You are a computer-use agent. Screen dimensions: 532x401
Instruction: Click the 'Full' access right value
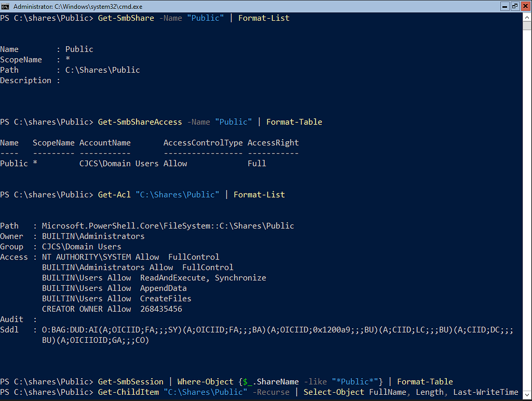coord(257,163)
